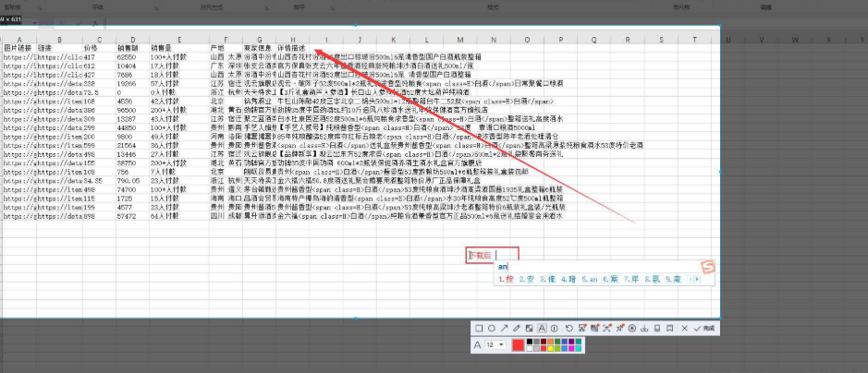Open the text recognition tool icon
The width and height of the screenshot is (868, 373).
(594, 328)
